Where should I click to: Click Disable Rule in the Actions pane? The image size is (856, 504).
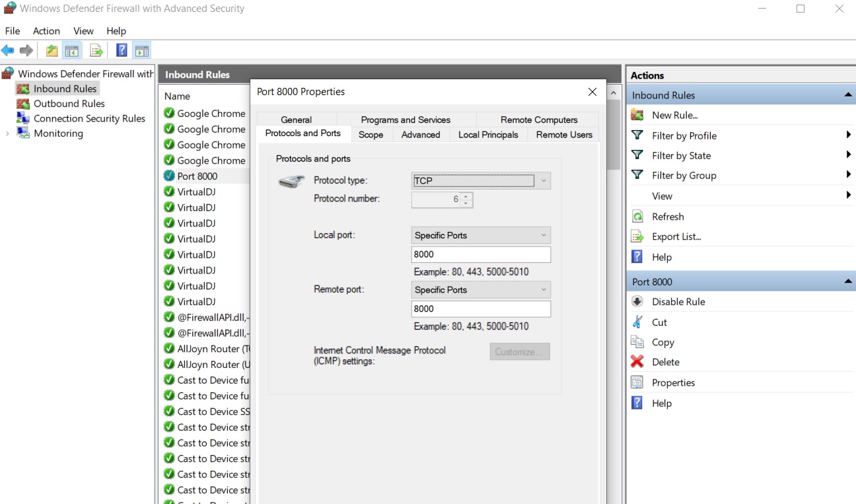(x=678, y=302)
